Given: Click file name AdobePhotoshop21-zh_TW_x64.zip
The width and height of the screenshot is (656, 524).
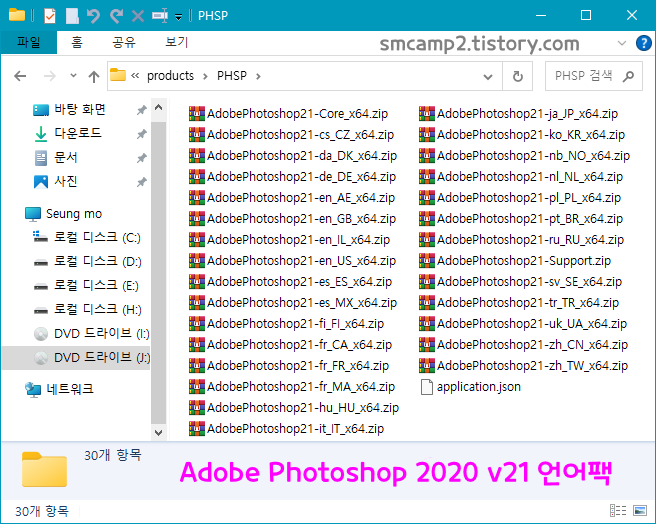Looking at the screenshot, I should pyautogui.click(x=533, y=366).
